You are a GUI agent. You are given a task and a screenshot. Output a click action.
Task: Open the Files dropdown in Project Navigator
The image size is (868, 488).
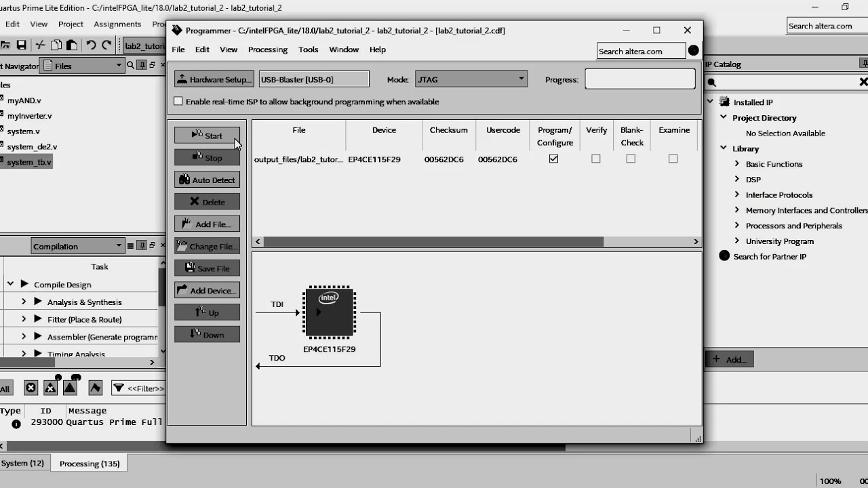(82, 66)
